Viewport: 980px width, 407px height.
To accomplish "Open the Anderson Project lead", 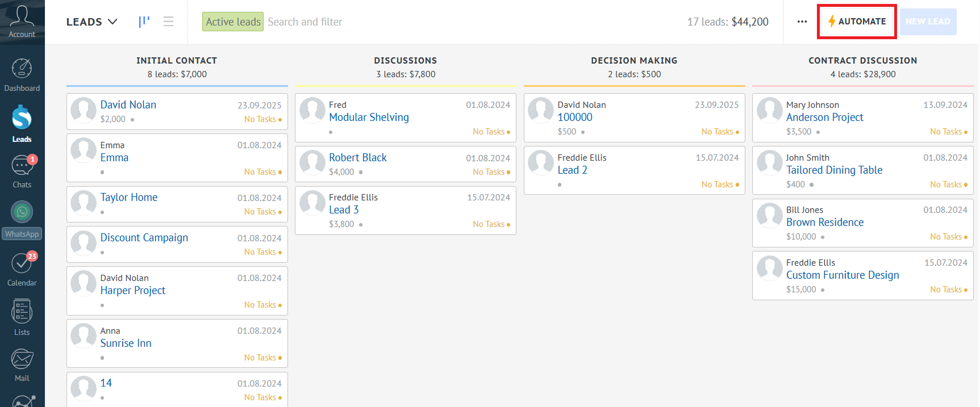I will click(x=824, y=118).
